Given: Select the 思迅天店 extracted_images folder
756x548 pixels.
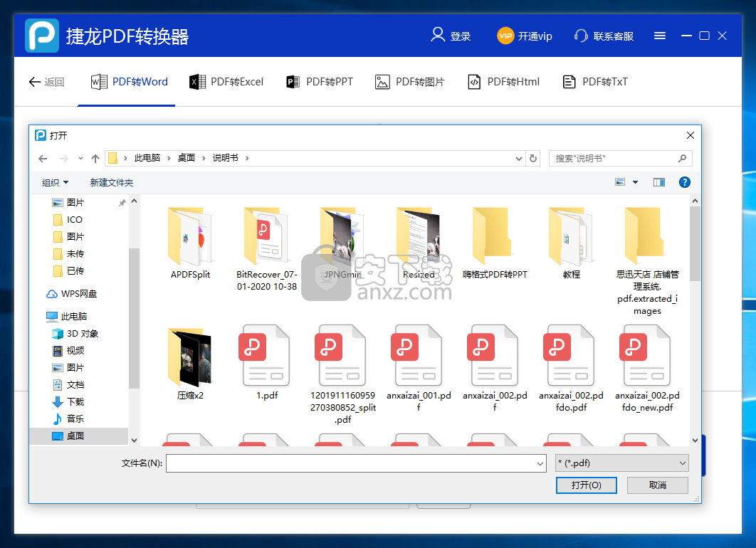Looking at the screenshot, I should coord(647,260).
